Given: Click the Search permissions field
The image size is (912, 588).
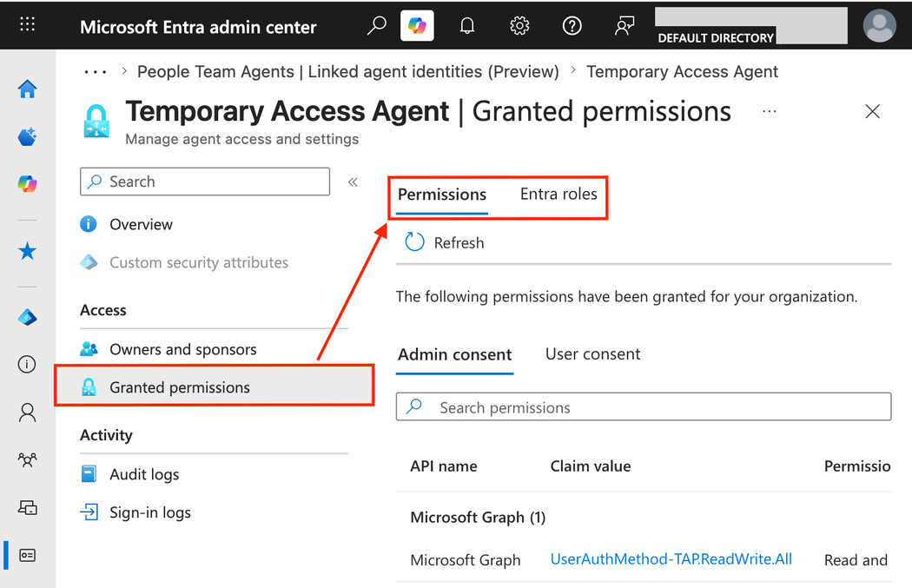Looking at the screenshot, I should click(x=644, y=406).
